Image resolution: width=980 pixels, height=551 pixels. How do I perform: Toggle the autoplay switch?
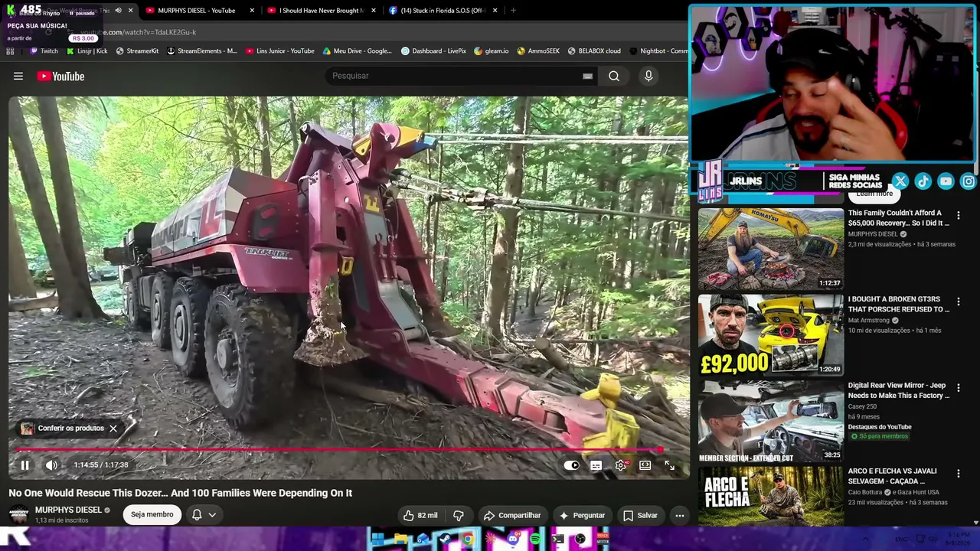click(x=572, y=465)
